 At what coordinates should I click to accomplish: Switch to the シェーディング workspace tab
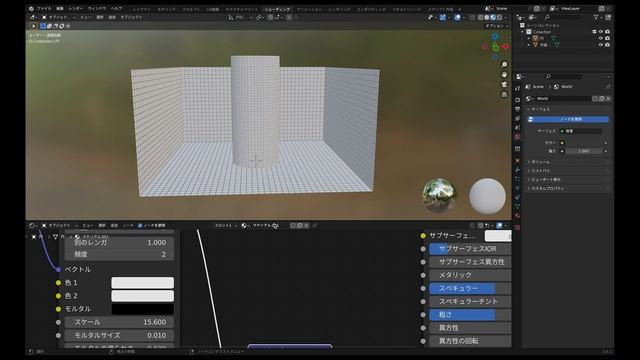[277, 9]
